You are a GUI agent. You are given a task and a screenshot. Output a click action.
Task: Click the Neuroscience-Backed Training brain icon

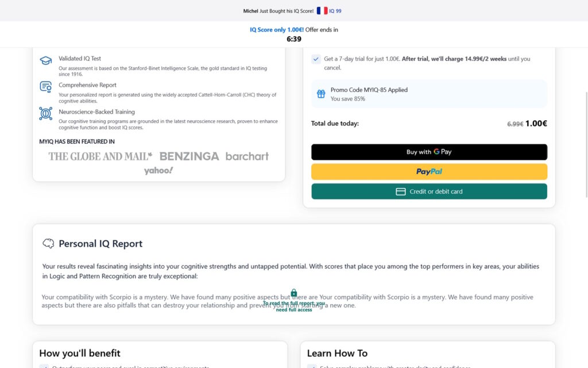(x=46, y=113)
